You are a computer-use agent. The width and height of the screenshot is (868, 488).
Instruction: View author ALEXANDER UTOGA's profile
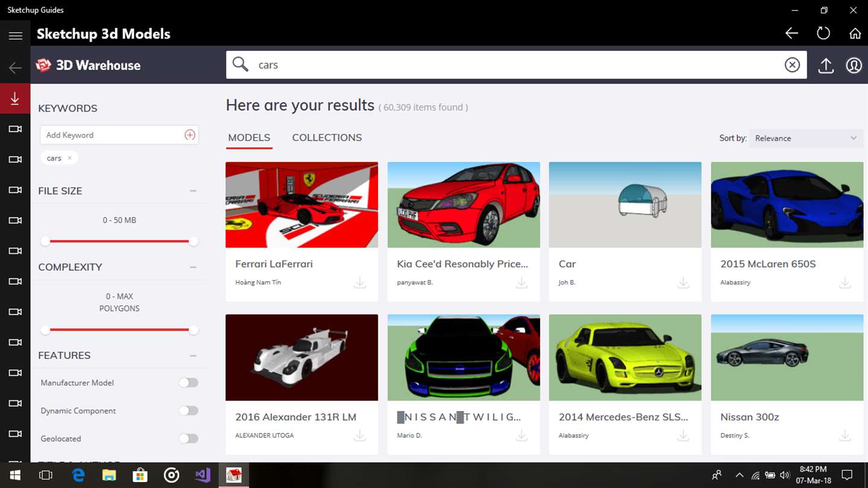(265, 435)
